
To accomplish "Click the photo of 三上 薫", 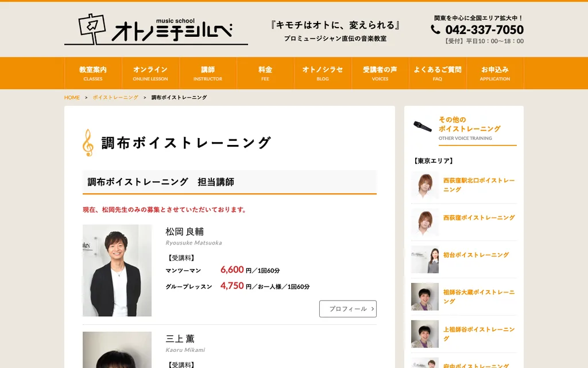I will click(x=117, y=350).
